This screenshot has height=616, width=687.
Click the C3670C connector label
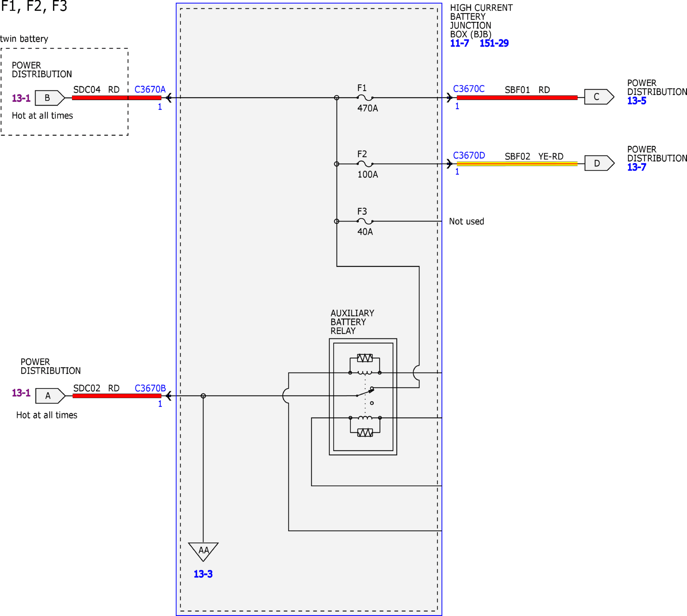(469, 89)
